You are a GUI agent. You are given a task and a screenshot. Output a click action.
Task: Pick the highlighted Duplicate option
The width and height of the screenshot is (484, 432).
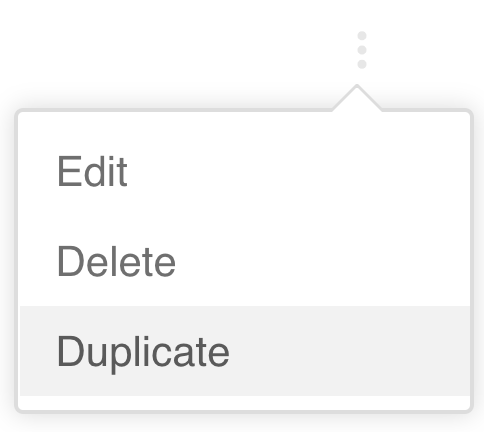coord(245,351)
